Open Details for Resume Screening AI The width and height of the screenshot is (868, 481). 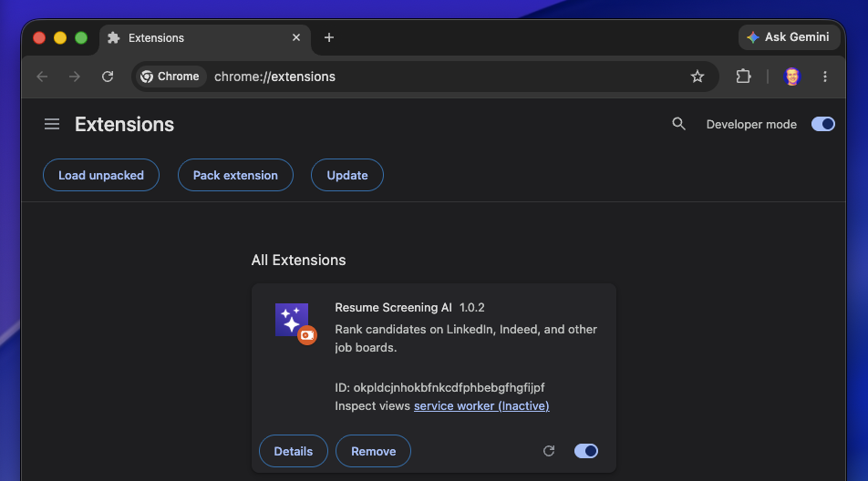pyautogui.click(x=294, y=451)
